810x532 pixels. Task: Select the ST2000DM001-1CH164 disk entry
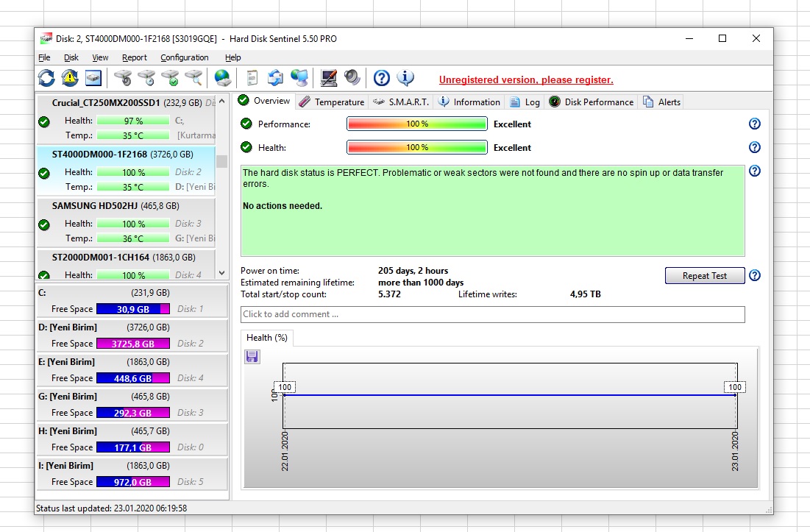[126, 265]
